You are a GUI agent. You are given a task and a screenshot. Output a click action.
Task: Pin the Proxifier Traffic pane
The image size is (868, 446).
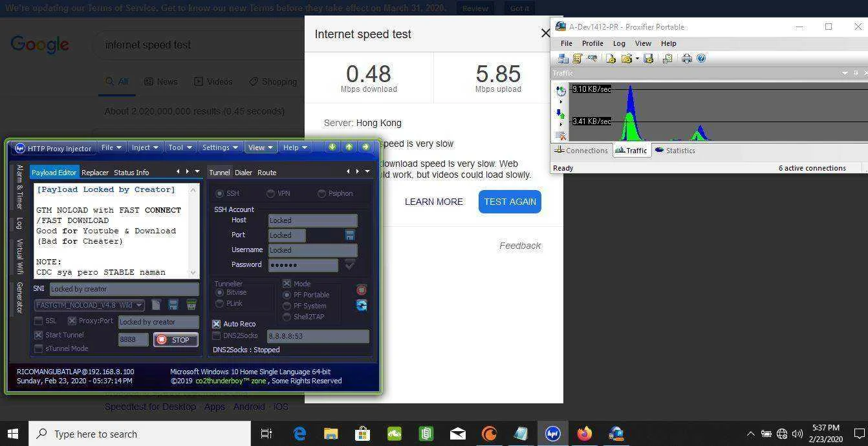(856, 73)
